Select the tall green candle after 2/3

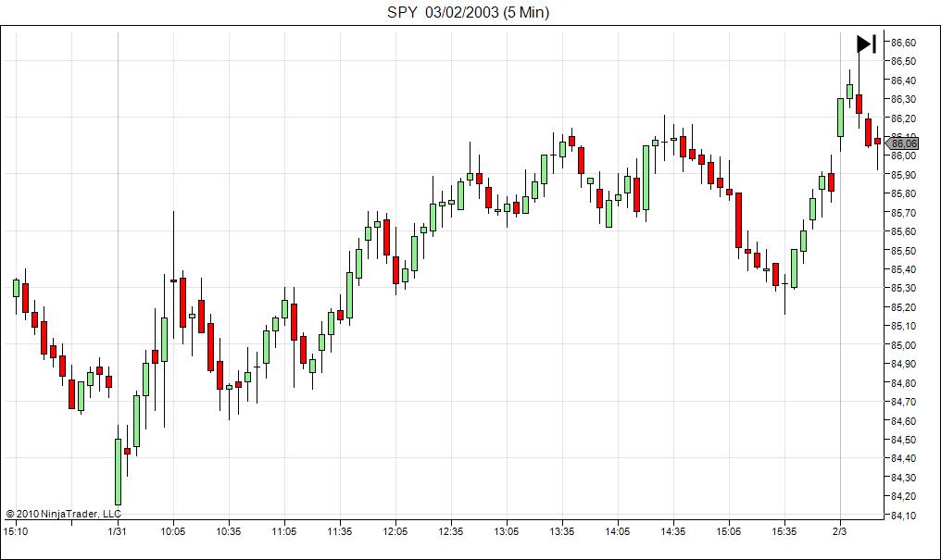tap(840, 118)
